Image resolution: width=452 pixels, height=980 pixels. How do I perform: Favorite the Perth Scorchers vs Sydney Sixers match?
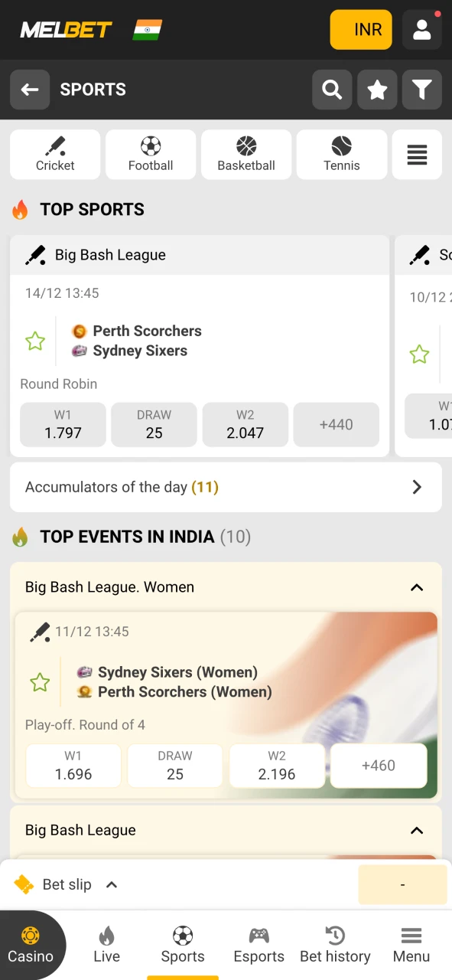coord(35,341)
